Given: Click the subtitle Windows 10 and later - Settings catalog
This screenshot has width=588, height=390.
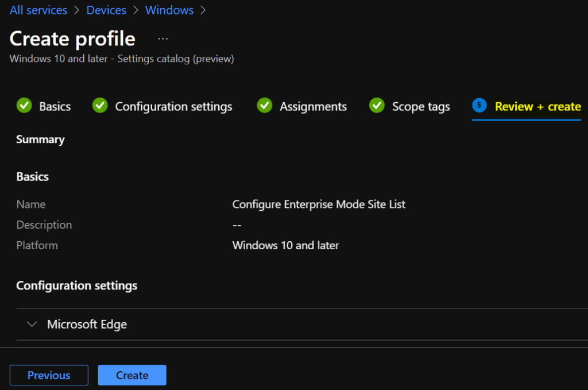Looking at the screenshot, I should [x=122, y=59].
